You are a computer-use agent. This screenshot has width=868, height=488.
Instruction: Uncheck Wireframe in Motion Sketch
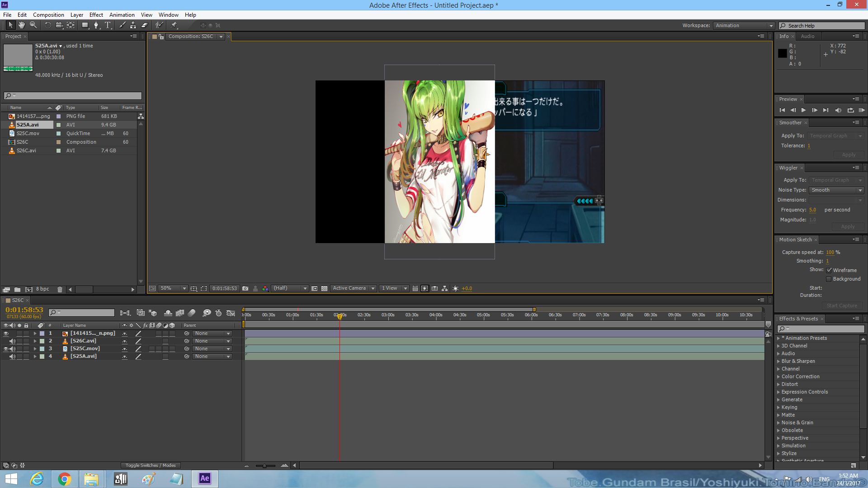coord(829,270)
